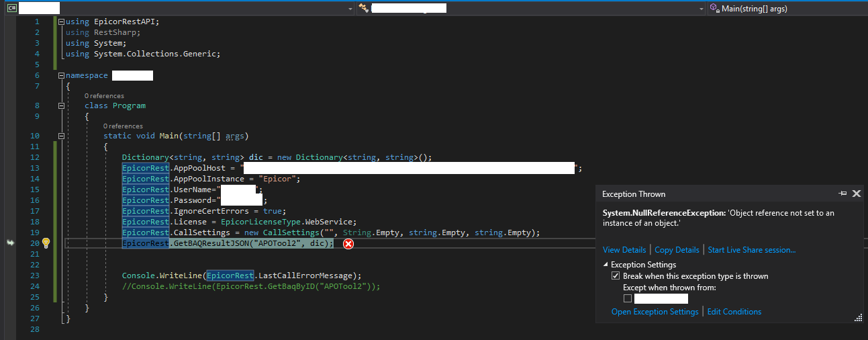The width and height of the screenshot is (868, 340).
Task: Open the project navigation dropdown arrow
Action: pos(350,9)
